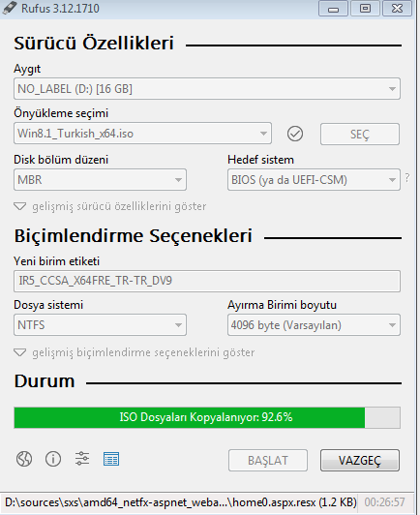Screen dimensions: 420x515
Task: Click the BAŞLAT button
Action: [x=268, y=461]
